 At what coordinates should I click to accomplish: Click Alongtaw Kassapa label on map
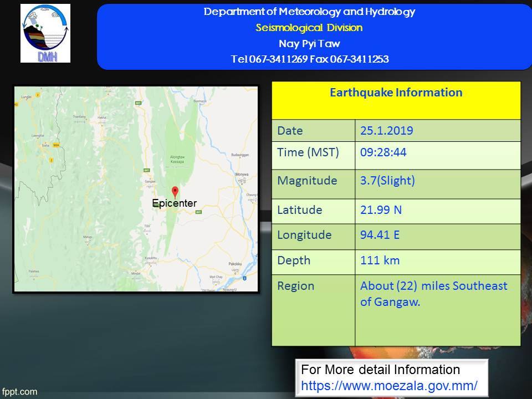177,160
